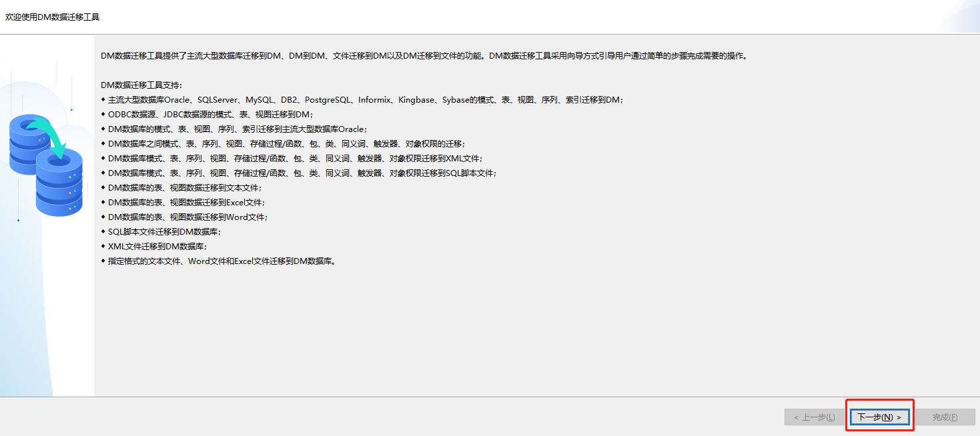This screenshot has height=436, width=980.
Task: Select the line listing Oracle, SQLServer, MySQL sources
Action: coord(362,100)
